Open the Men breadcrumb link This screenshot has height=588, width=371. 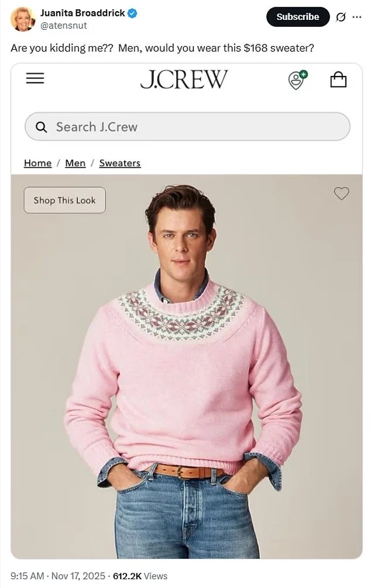coord(75,163)
